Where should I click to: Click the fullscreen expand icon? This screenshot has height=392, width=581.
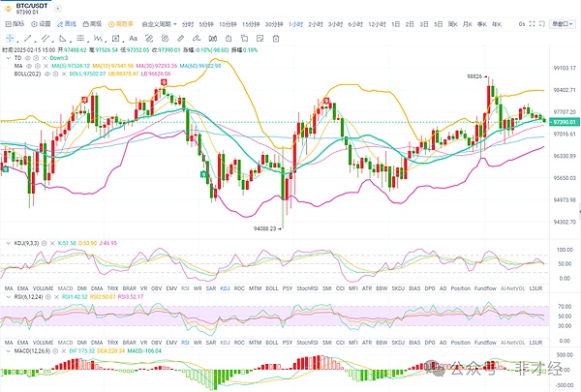coord(532,24)
